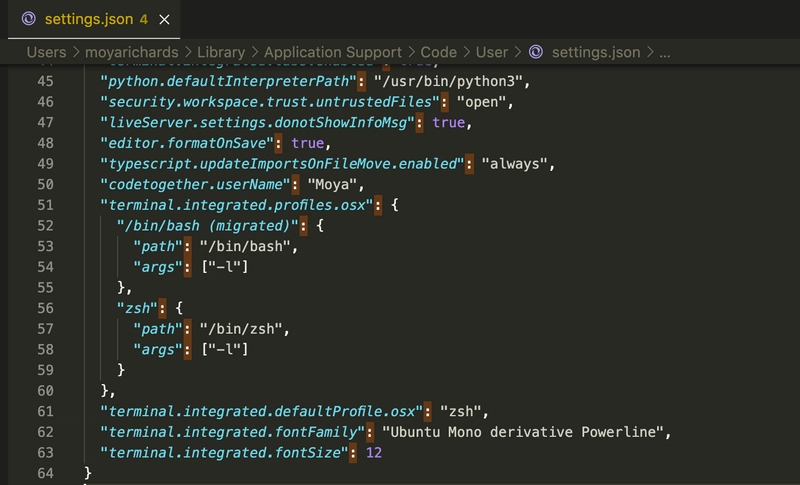
Task: Click the "args" key on line 58
Action: (158, 349)
